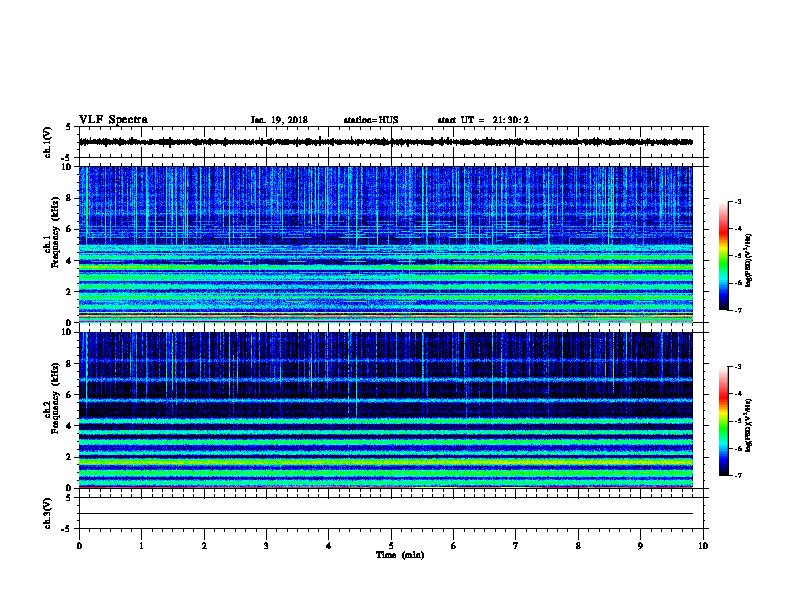Click the "ch.1(V)" waveform axis label

point(47,142)
